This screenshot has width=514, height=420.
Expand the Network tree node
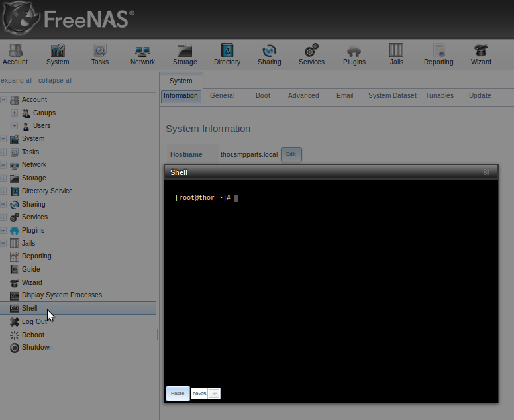click(x=3, y=165)
